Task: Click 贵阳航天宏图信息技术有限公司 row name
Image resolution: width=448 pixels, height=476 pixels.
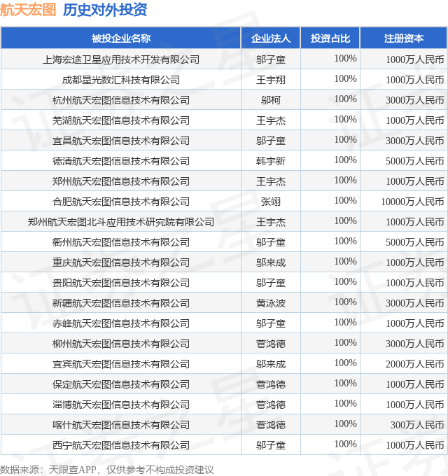Action: tap(121, 283)
